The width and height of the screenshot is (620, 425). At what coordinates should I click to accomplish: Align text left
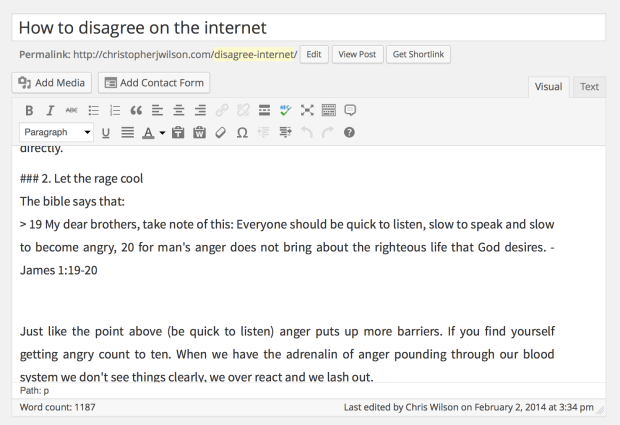(157, 110)
